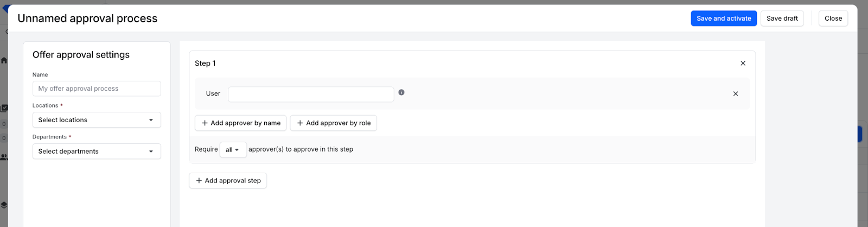Image resolution: width=868 pixels, height=227 pixels.
Task: Open the Select departments dropdown
Action: [x=96, y=152]
